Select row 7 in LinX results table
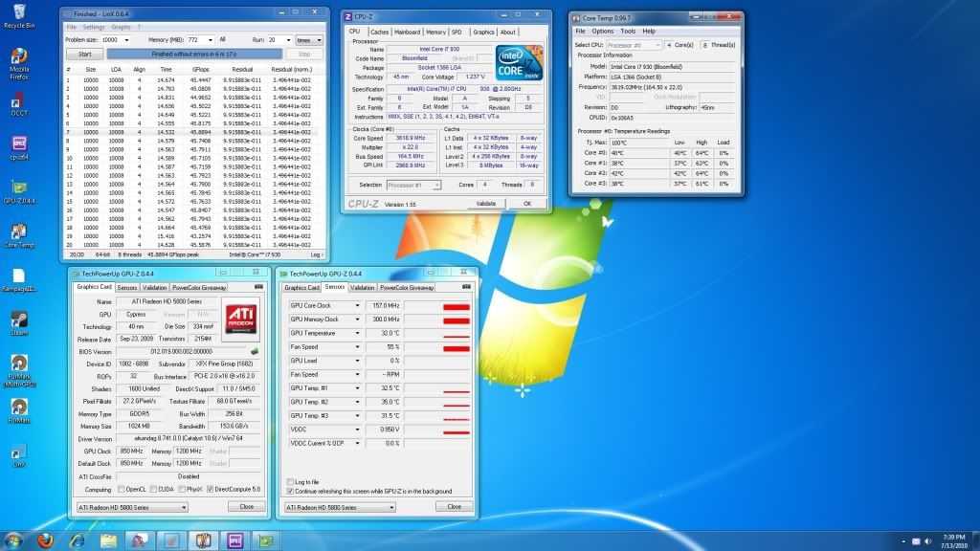This screenshot has width=980, height=551. pos(191,132)
